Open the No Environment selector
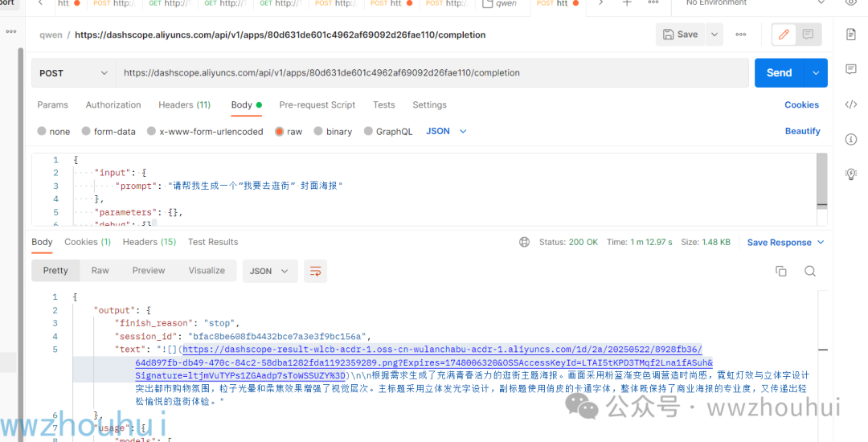Image resolution: width=868 pixels, height=442 pixels. point(755,2)
